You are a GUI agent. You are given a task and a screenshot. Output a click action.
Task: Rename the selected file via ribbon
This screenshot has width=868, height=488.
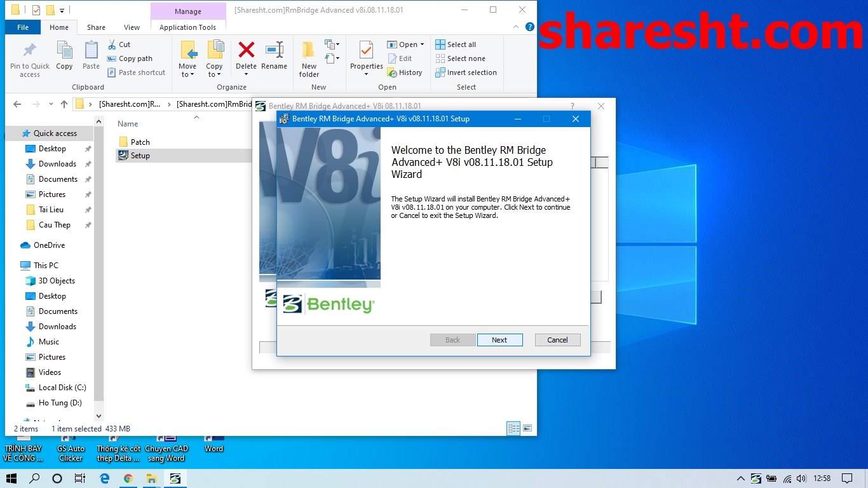point(275,55)
